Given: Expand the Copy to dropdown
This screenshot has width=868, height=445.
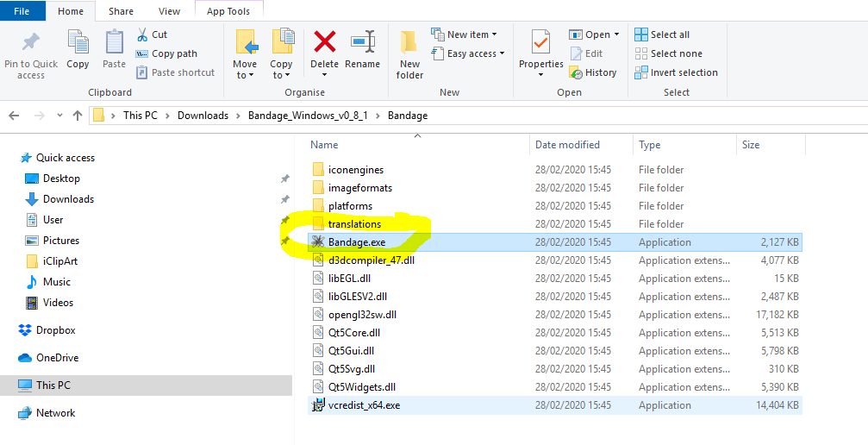Looking at the screenshot, I should [281, 75].
